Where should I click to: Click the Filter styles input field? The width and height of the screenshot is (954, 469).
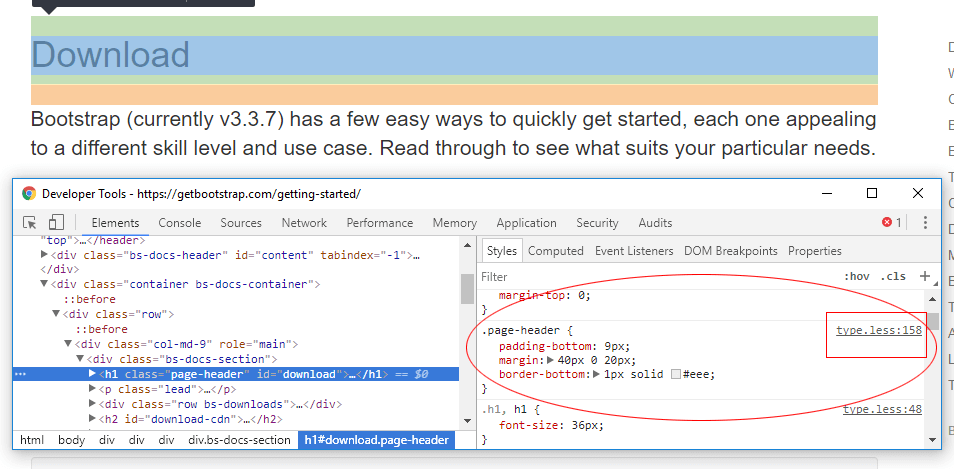(657, 277)
